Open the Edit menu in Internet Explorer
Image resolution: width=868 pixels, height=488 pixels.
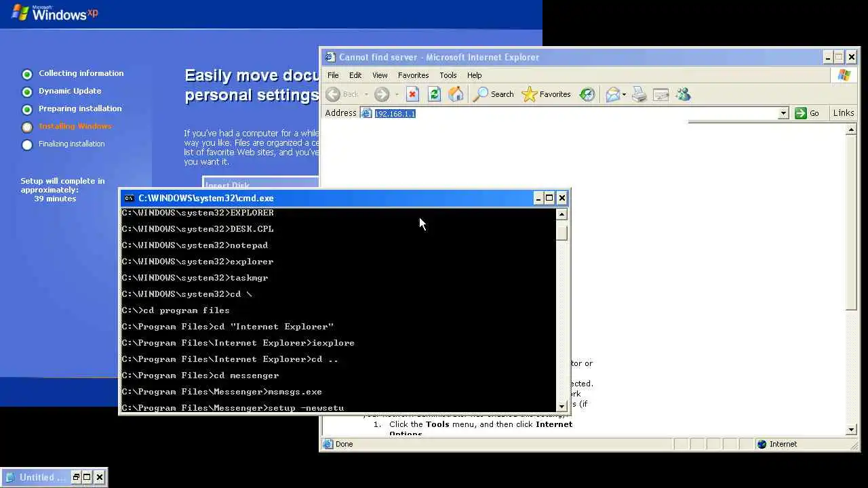click(x=355, y=75)
